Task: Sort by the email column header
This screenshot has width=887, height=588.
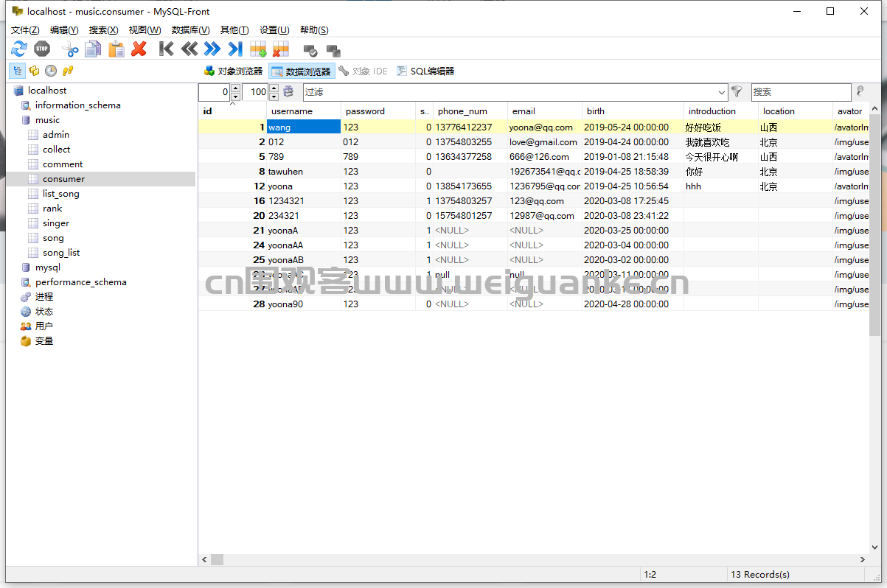Action: 545,111
